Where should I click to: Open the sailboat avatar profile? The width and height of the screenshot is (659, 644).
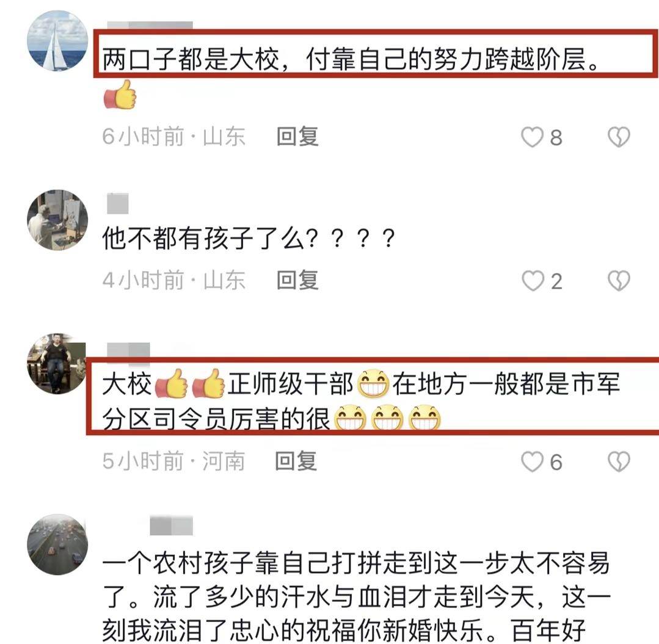(57, 41)
